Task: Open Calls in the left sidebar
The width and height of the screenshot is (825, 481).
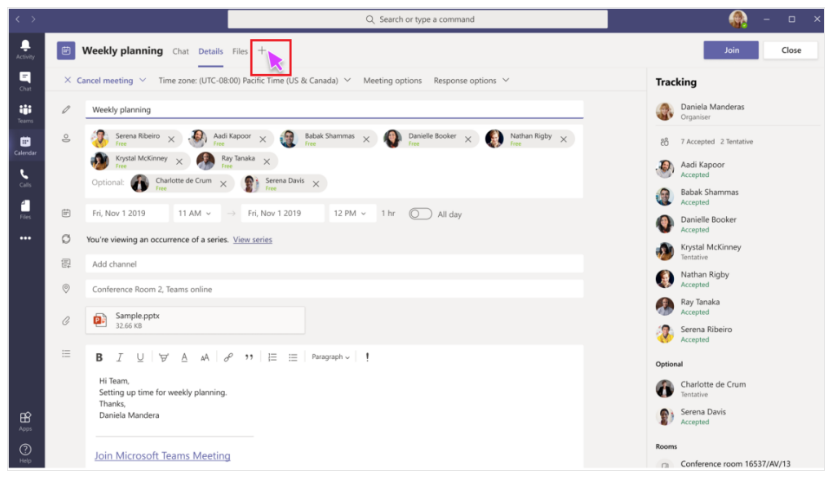Action: pyautogui.click(x=25, y=177)
